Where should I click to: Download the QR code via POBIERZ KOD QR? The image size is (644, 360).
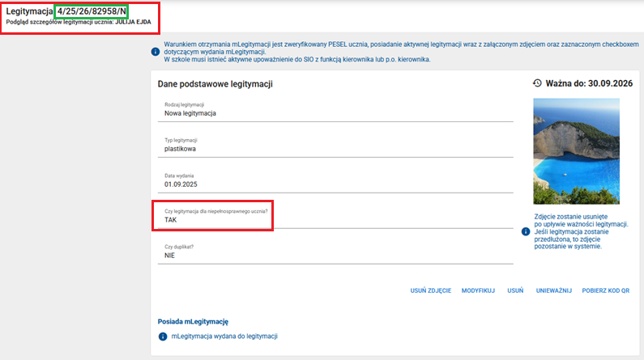608,289
